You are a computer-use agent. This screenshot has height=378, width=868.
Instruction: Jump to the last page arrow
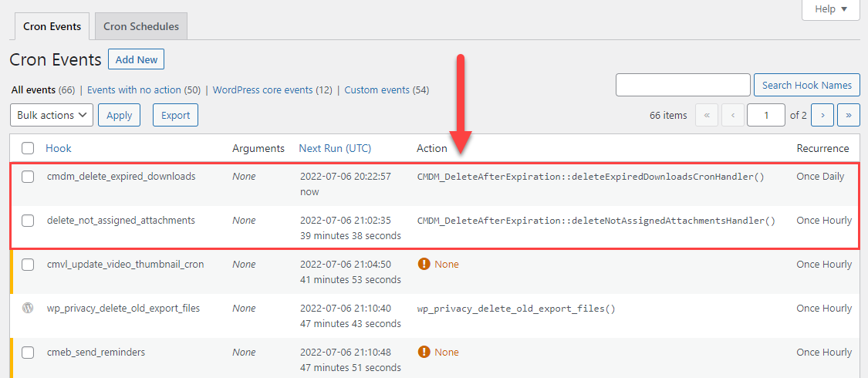(x=849, y=115)
